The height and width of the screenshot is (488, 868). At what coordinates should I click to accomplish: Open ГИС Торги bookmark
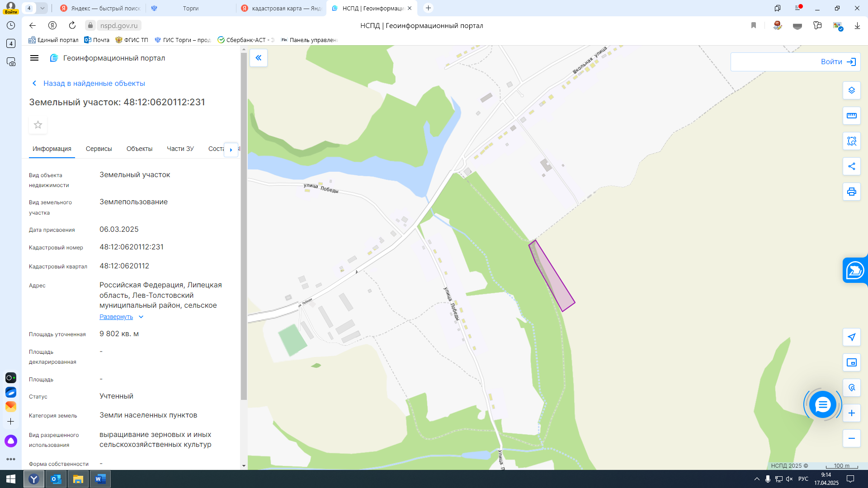[183, 40]
